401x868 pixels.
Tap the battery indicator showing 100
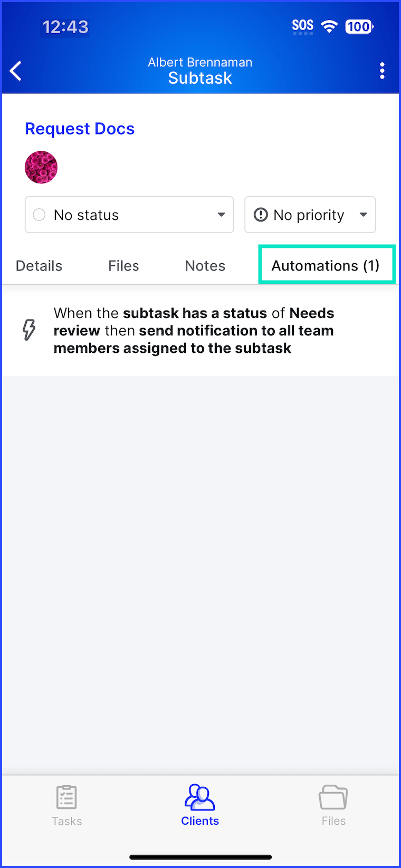[359, 26]
